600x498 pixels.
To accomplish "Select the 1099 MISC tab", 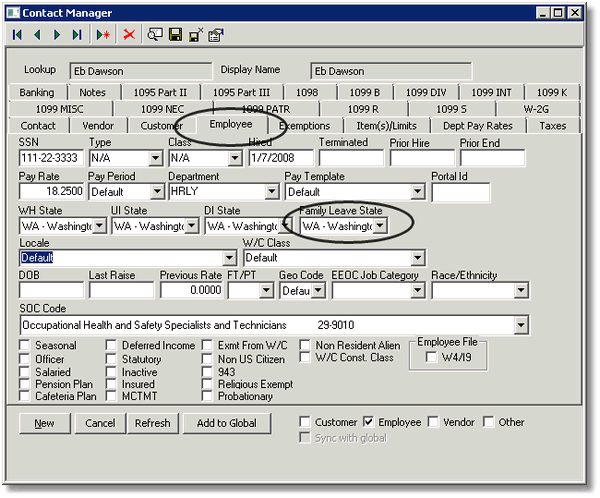I will point(60,109).
